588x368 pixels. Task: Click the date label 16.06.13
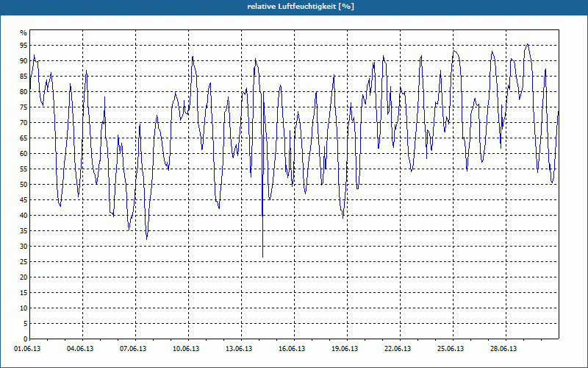(x=292, y=349)
